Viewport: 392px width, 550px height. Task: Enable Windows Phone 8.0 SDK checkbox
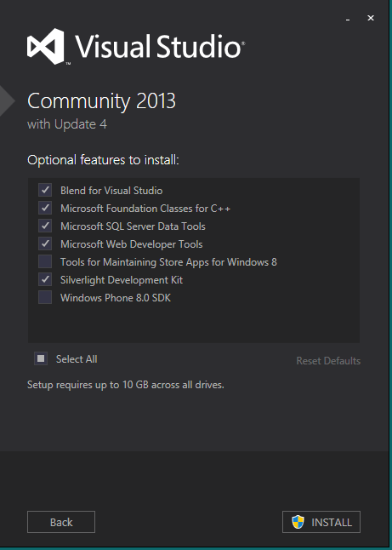click(45, 297)
